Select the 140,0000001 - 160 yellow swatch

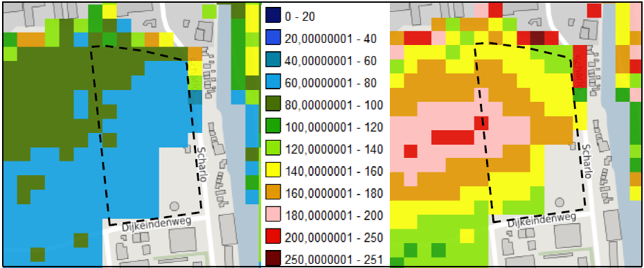click(x=272, y=171)
